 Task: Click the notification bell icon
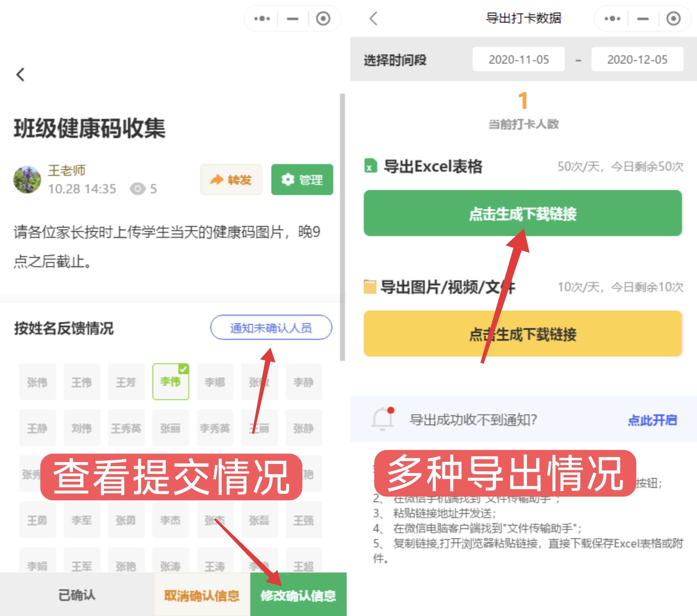pyautogui.click(x=383, y=419)
